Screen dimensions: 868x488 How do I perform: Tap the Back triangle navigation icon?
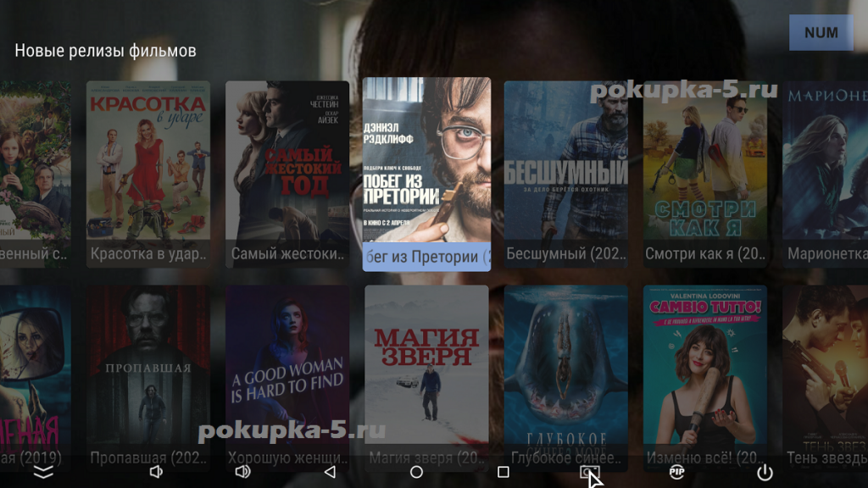coord(330,472)
